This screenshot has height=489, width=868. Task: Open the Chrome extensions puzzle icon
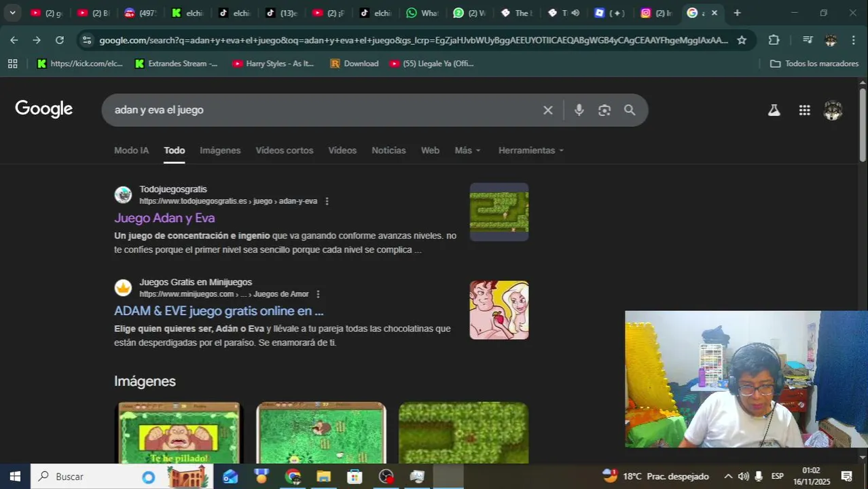point(774,40)
